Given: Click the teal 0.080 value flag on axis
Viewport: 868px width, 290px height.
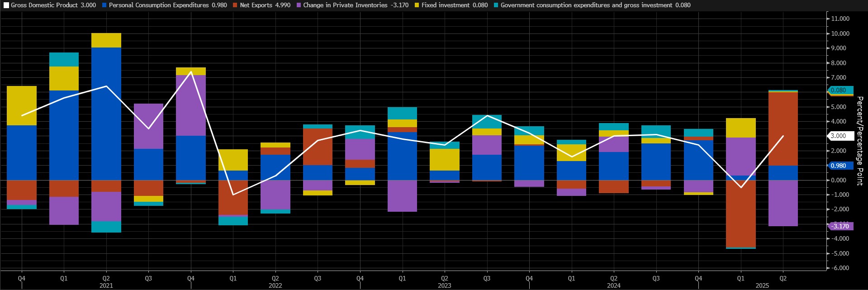Looking at the screenshot, I should click(840, 90).
